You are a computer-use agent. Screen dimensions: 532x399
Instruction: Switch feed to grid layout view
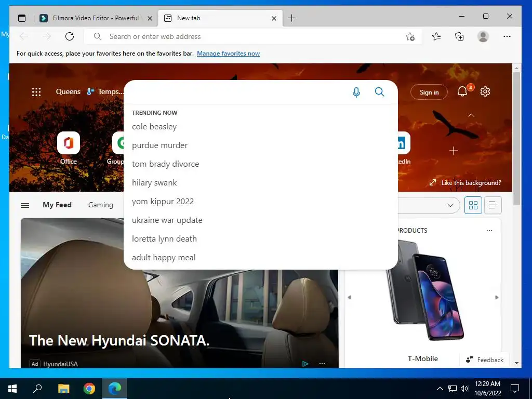pos(473,205)
